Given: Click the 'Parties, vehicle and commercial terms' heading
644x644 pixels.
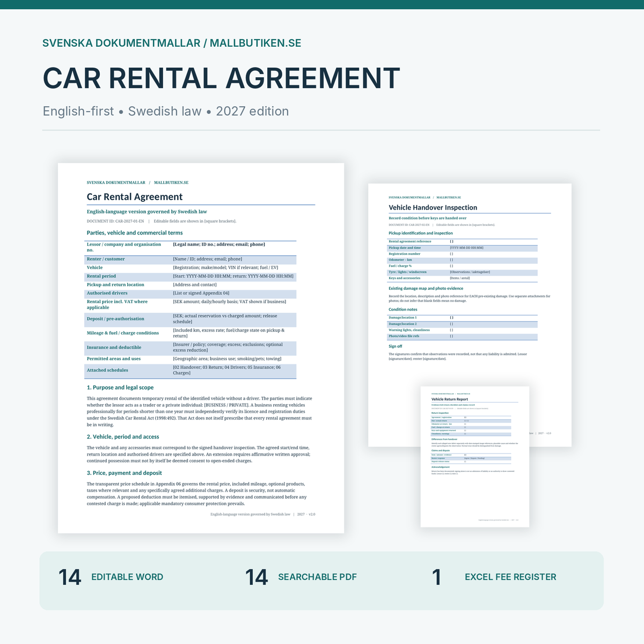Looking at the screenshot, I should pos(135,233).
